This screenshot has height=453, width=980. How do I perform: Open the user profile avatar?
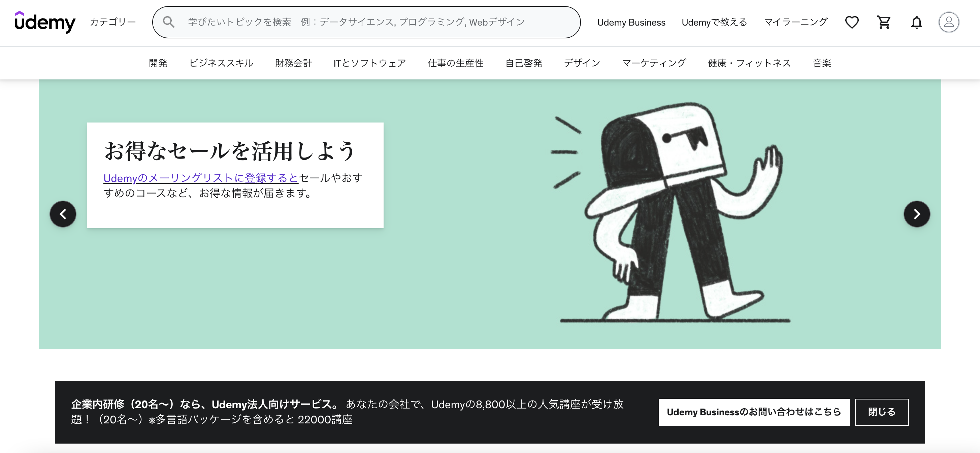click(948, 22)
